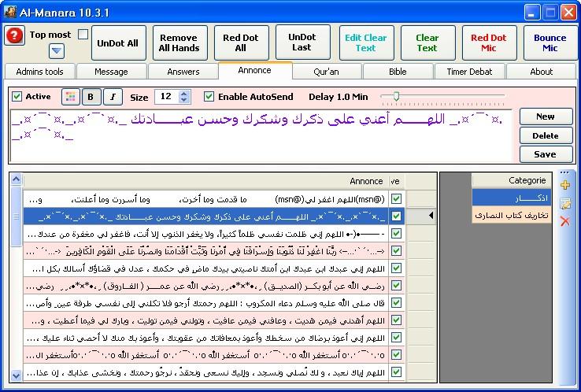Adjust the Delay slider handle
The width and height of the screenshot is (581, 392).
point(396,96)
